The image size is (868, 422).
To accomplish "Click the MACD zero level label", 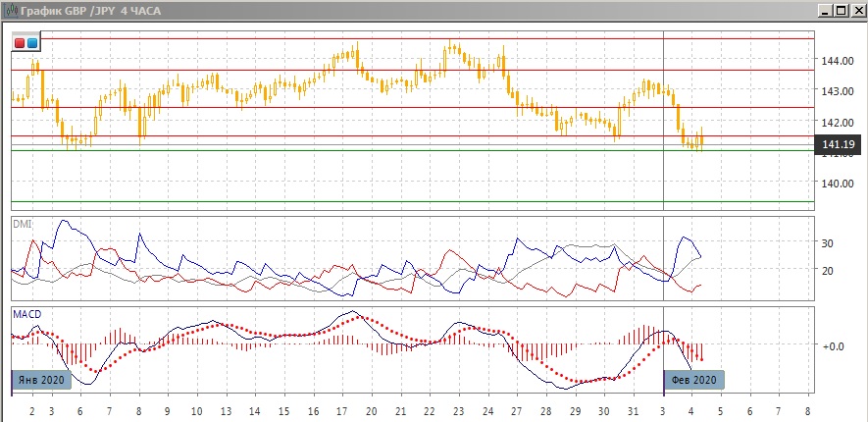I will point(833,346).
